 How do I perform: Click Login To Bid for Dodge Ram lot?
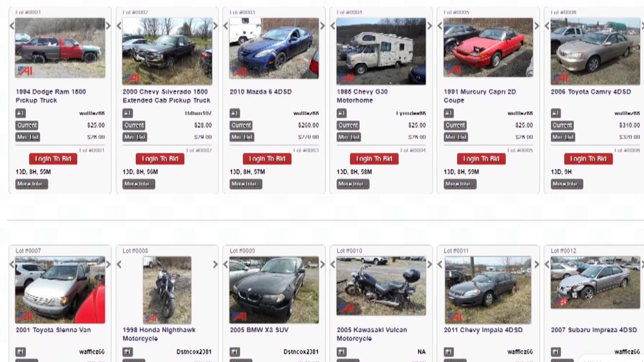point(53,159)
